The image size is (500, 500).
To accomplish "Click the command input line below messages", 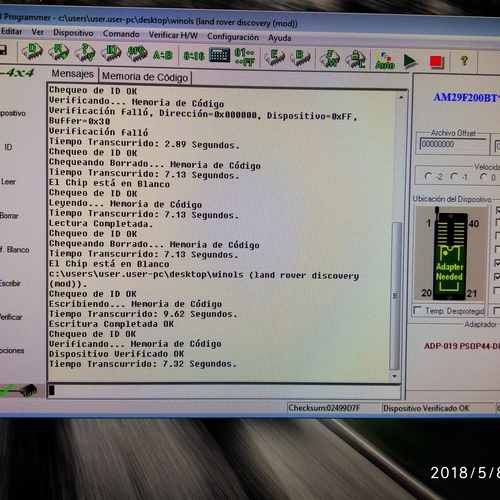I will pos(224,391).
